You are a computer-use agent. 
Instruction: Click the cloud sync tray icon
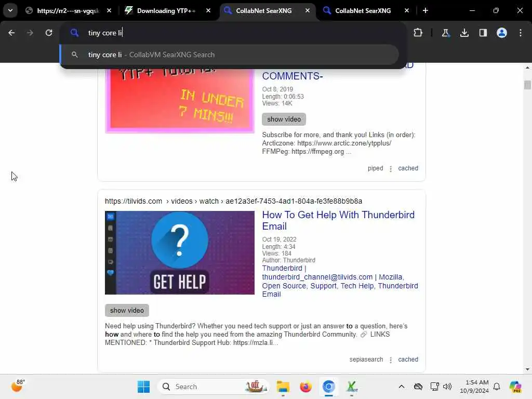[x=418, y=387]
